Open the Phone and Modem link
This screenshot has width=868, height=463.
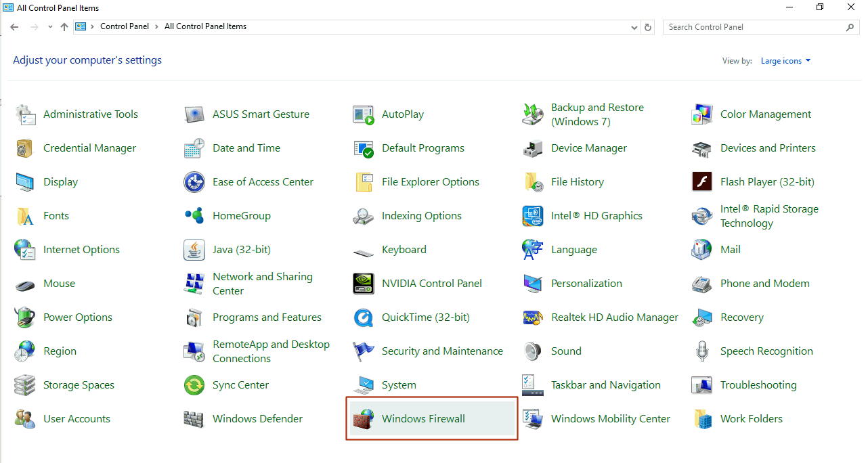point(765,284)
